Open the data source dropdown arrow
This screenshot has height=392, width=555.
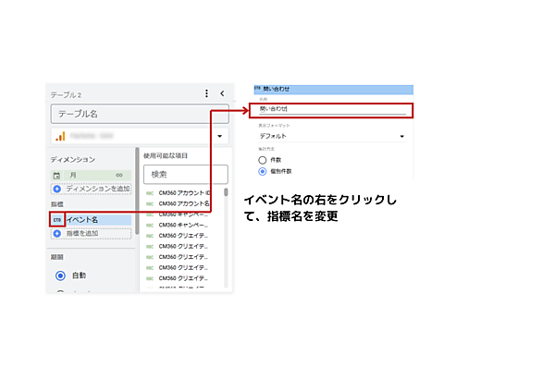point(220,137)
